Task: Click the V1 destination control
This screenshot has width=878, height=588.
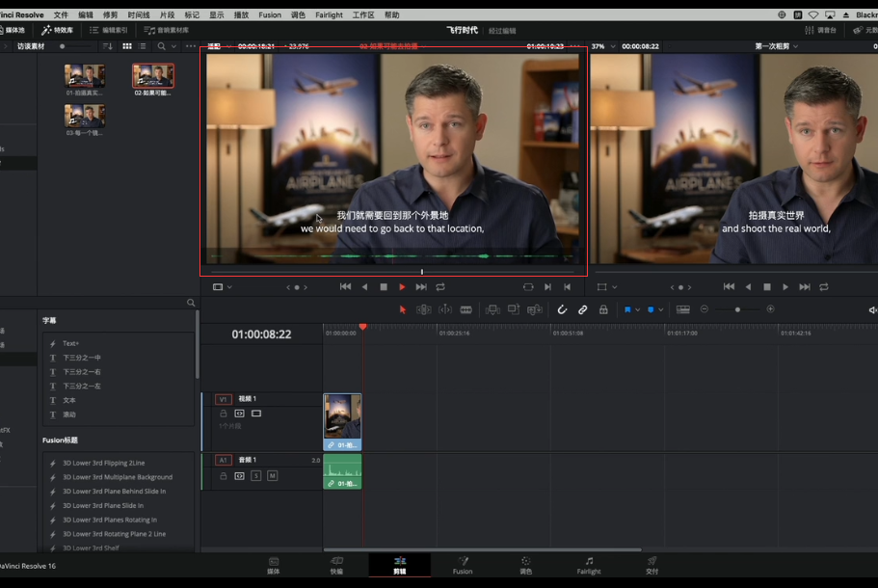Action: point(223,399)
